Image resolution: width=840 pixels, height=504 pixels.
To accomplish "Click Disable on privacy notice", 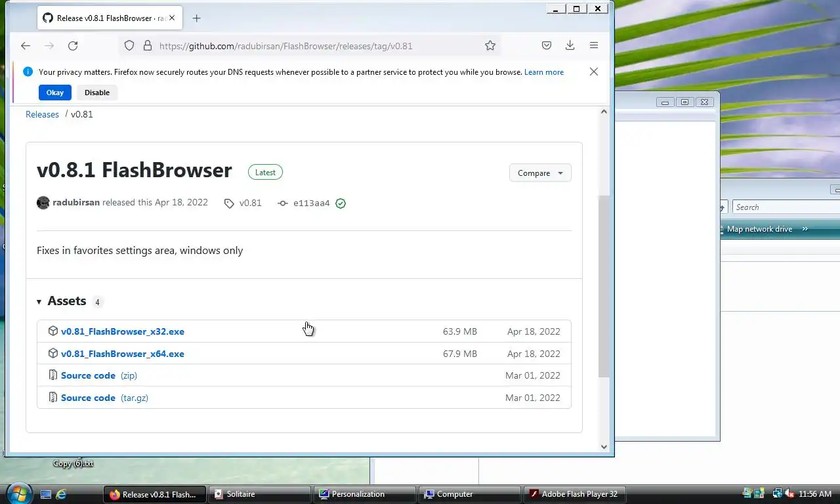I will click(97, 93).
